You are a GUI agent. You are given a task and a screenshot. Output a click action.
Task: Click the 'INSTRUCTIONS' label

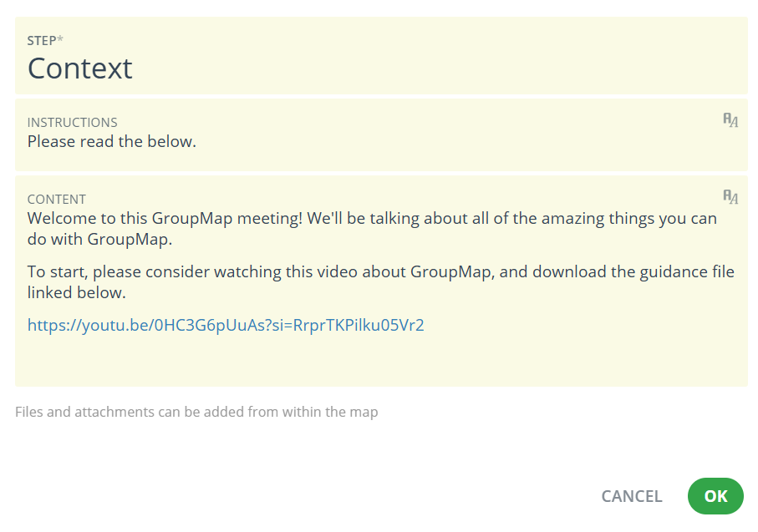pos(73,122)
